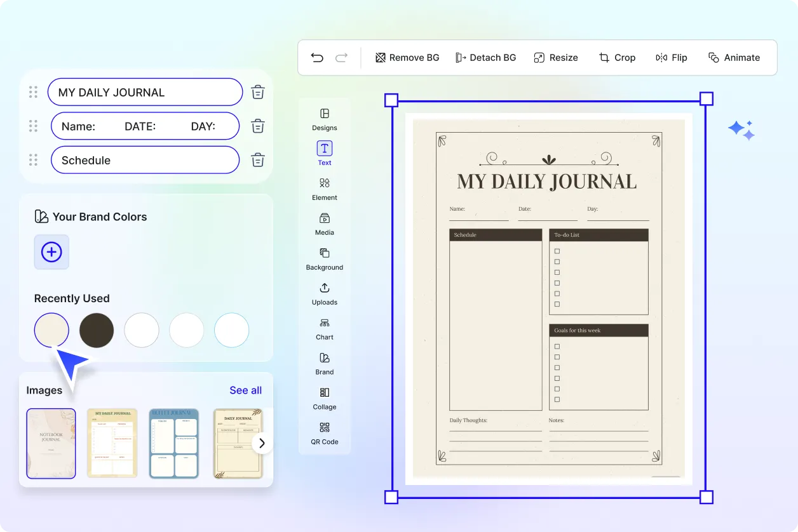Open the Designs panel
Viewport: 798px width, 532px height.
click(x=325, y=119)
